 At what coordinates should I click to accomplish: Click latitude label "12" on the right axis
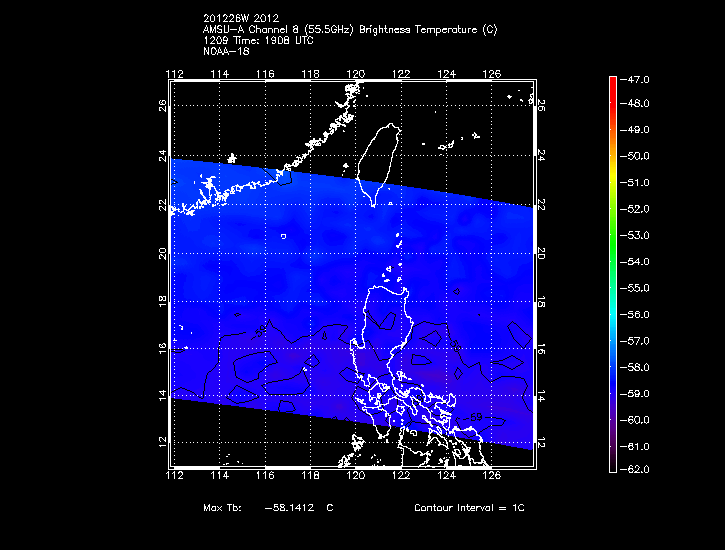click(x=541, y=443)
